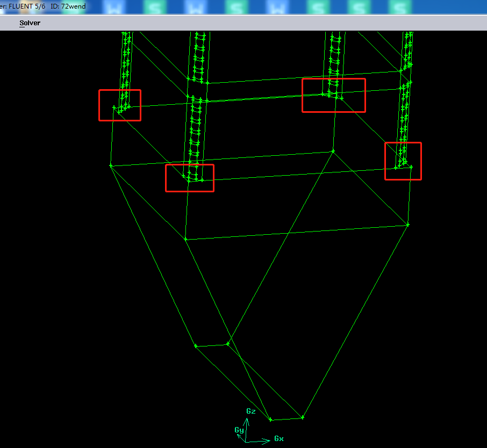Click the Gy axis label
The image size is (487, 448).
[x=239, y=430]
